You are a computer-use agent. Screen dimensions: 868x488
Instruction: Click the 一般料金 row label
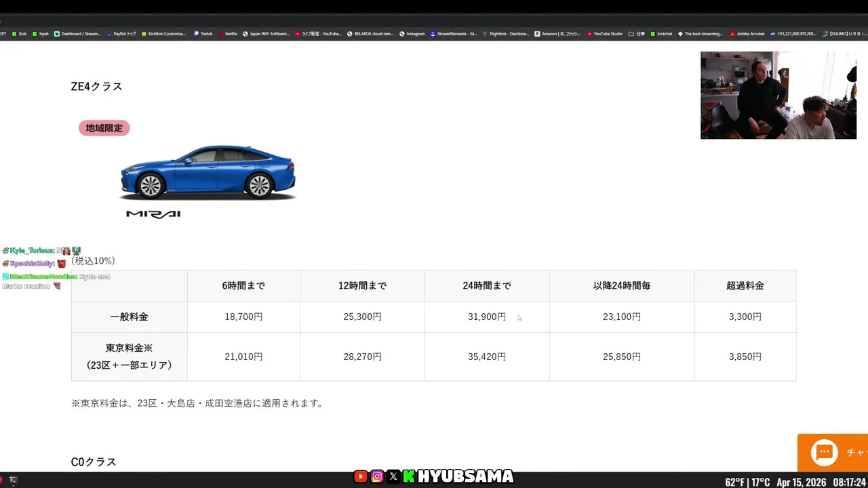coord(130,317)
